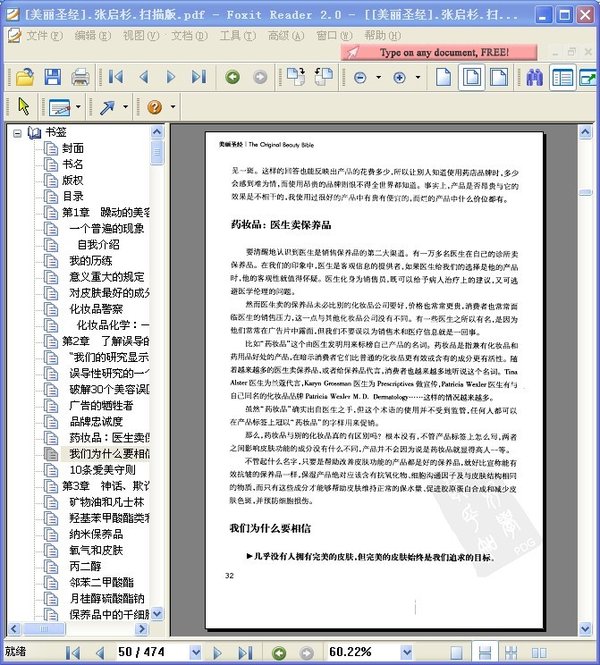Open a file with the folder icon
This screenshot has height=665, width=600.
(25, 77)
